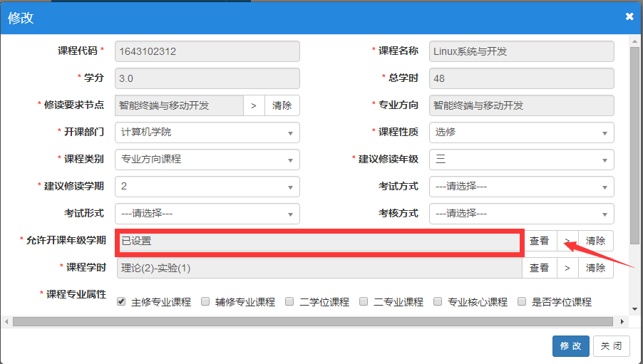Tick the 二学位课程 checkbox
Image resolution: width=643 pixels, height=364 pixels.
pyautogui.click(x=289, y=301)
